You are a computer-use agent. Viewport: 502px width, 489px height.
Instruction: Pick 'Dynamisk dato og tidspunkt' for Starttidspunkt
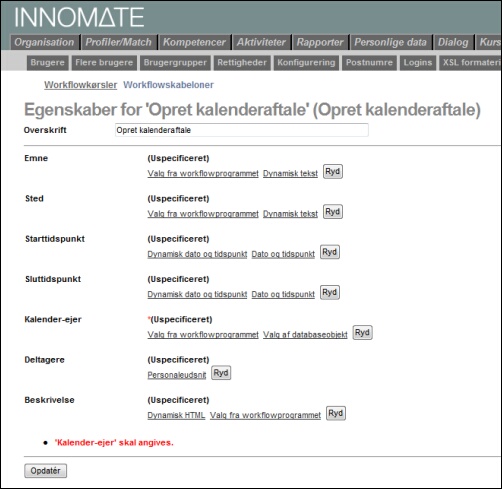(x=197, y=254)
